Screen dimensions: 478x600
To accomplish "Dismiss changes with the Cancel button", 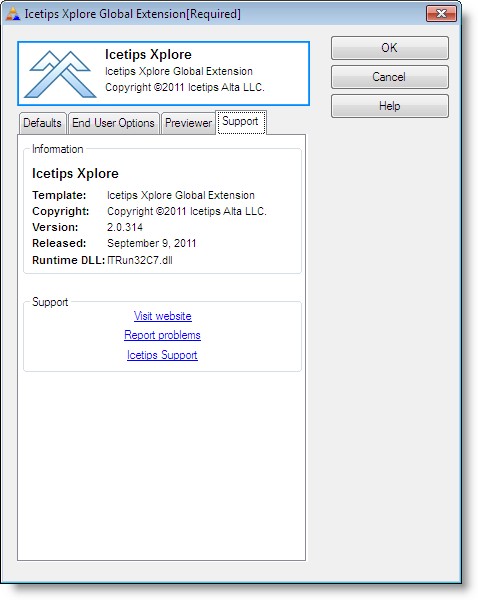I will tap(390, 77).
